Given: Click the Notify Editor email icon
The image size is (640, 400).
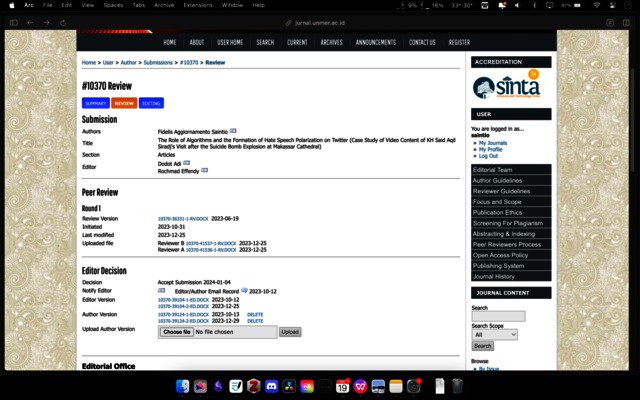Looking at the screenshot, I should click(x=161, y=291).
